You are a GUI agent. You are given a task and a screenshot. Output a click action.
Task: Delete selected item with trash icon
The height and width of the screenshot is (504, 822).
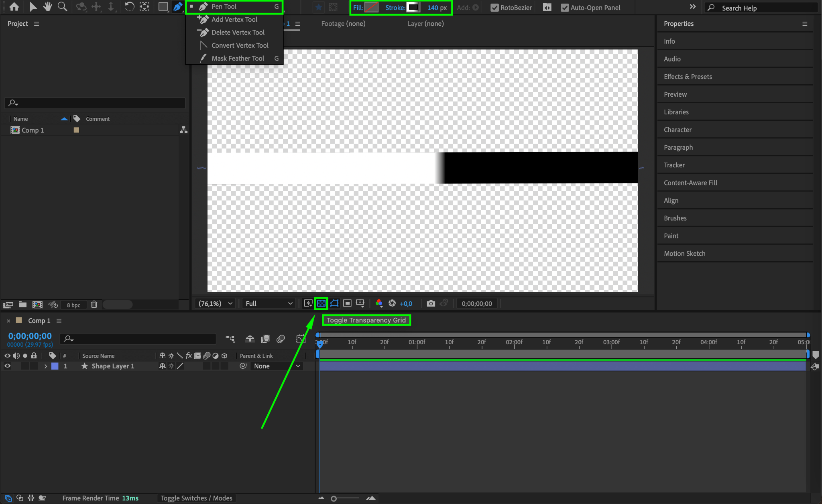[94, 305]
